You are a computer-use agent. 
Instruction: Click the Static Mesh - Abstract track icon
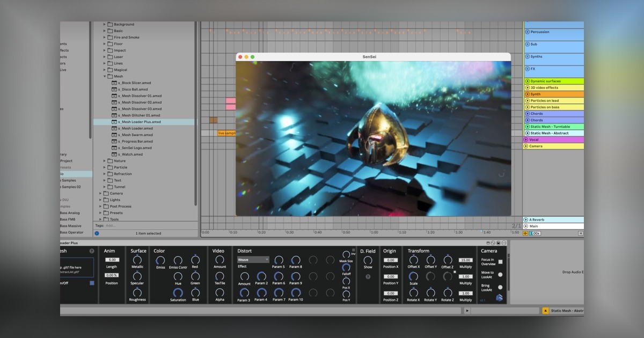pos(527,133)
